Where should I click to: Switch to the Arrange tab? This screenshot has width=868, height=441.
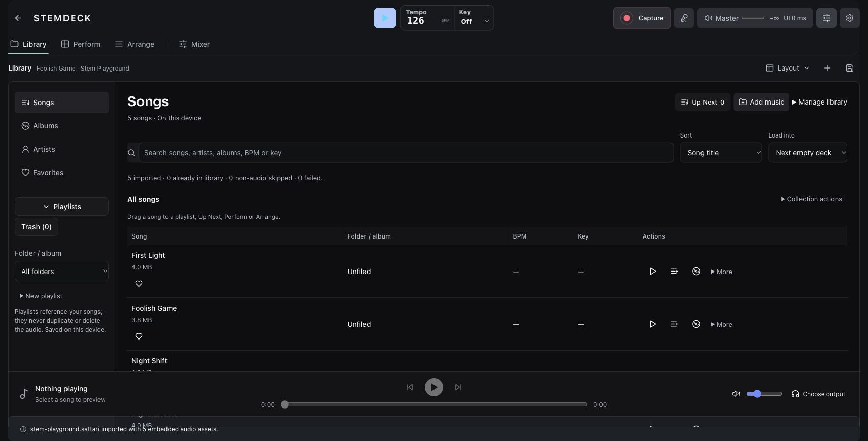135,44
